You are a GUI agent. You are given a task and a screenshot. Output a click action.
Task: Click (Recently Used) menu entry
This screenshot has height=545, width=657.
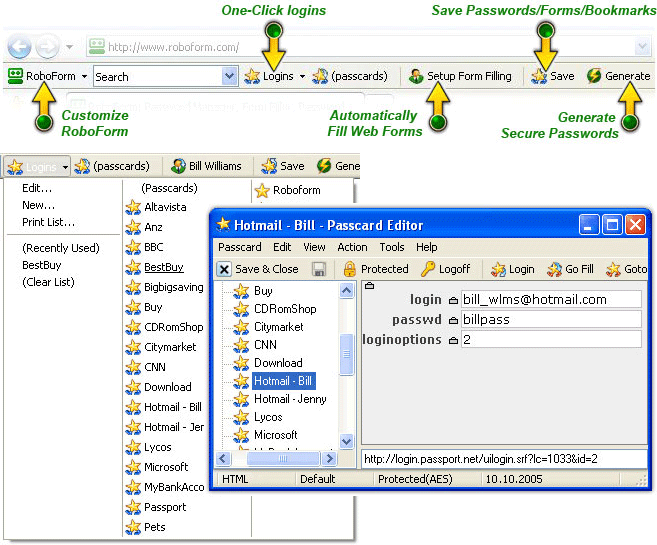tap(61, 248)
